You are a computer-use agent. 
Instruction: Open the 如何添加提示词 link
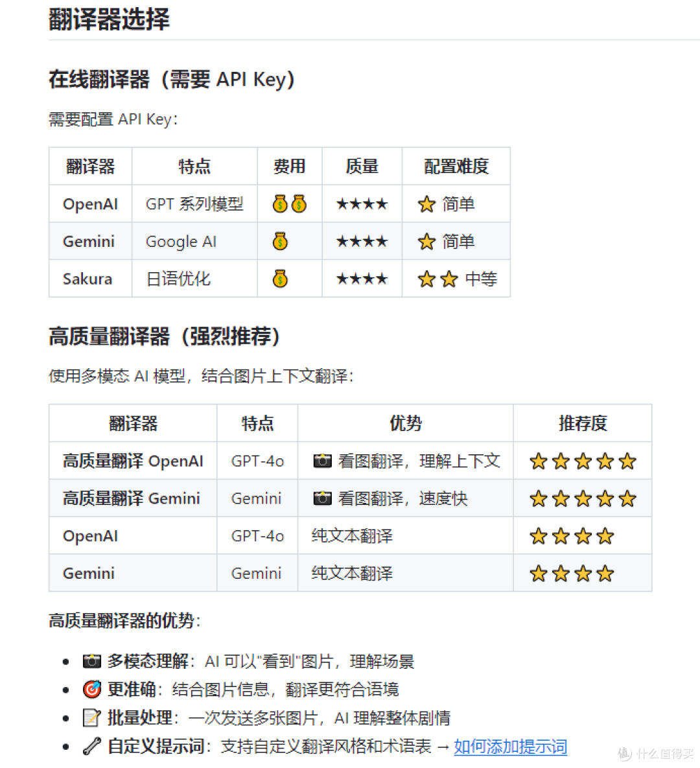pos(511,747)
